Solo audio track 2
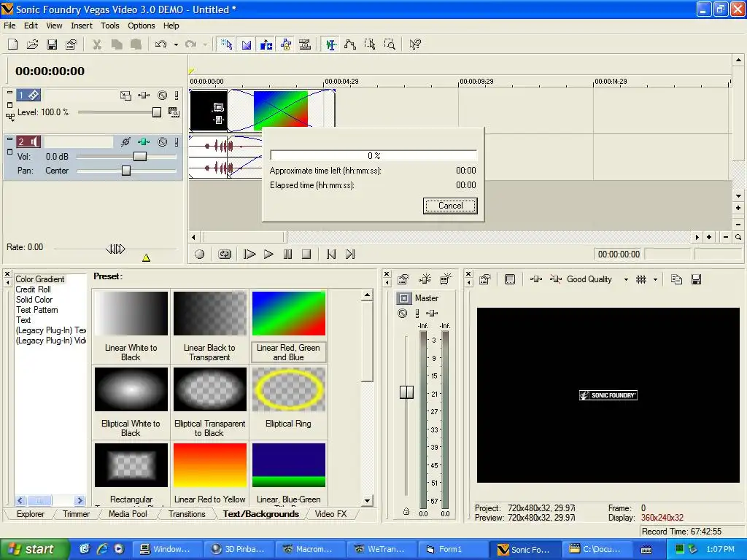Screen dimensions: 747x560 tap(177, 142)
